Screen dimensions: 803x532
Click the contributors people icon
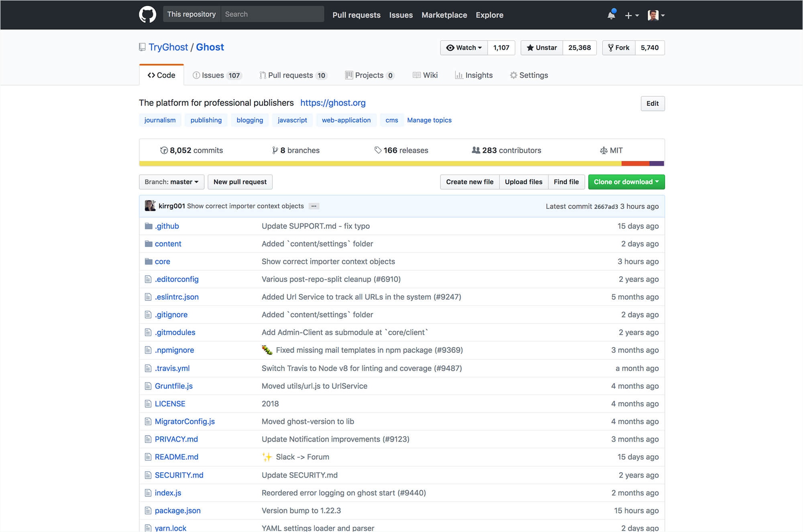[x=476, y=150]
